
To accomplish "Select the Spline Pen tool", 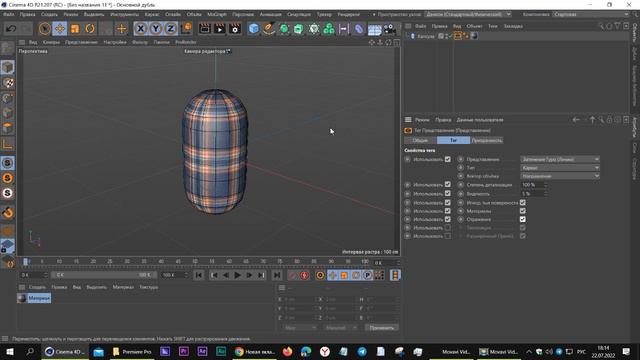I will (x=269, y=29).
